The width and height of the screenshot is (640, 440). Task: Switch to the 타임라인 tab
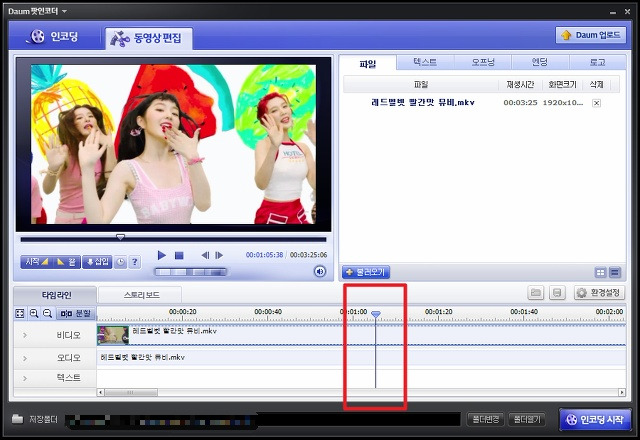(56, 295)
